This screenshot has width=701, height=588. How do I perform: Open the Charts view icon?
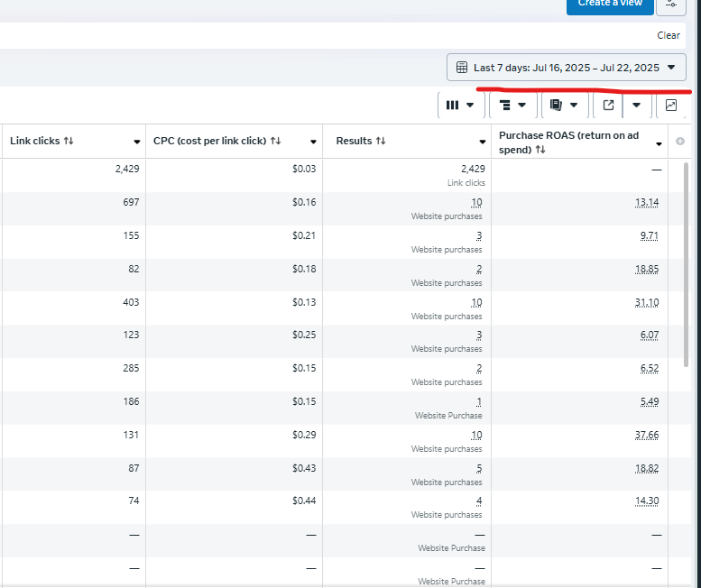671,106
